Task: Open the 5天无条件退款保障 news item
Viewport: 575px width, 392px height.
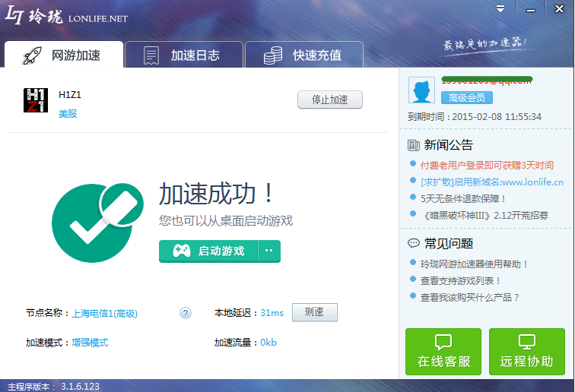Action: coord(463,198)
